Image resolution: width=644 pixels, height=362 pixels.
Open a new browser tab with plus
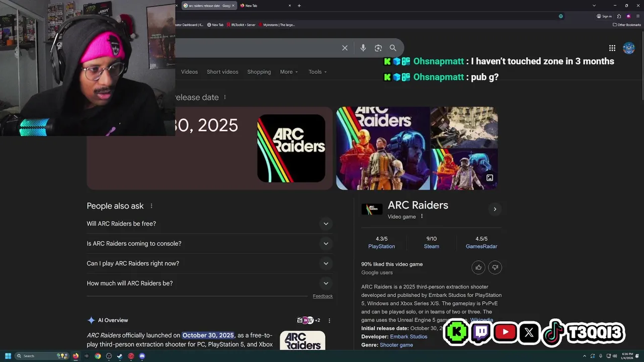pos(299,6)
